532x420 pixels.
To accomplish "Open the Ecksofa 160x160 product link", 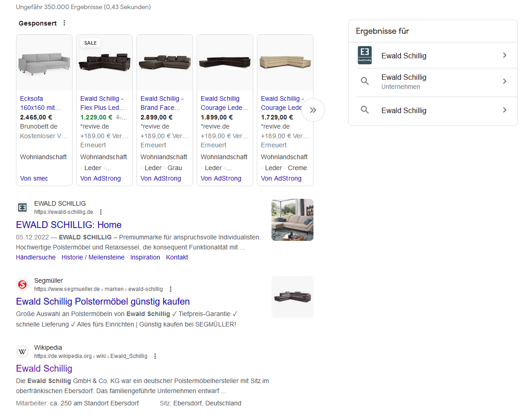I will pos(40,103).
